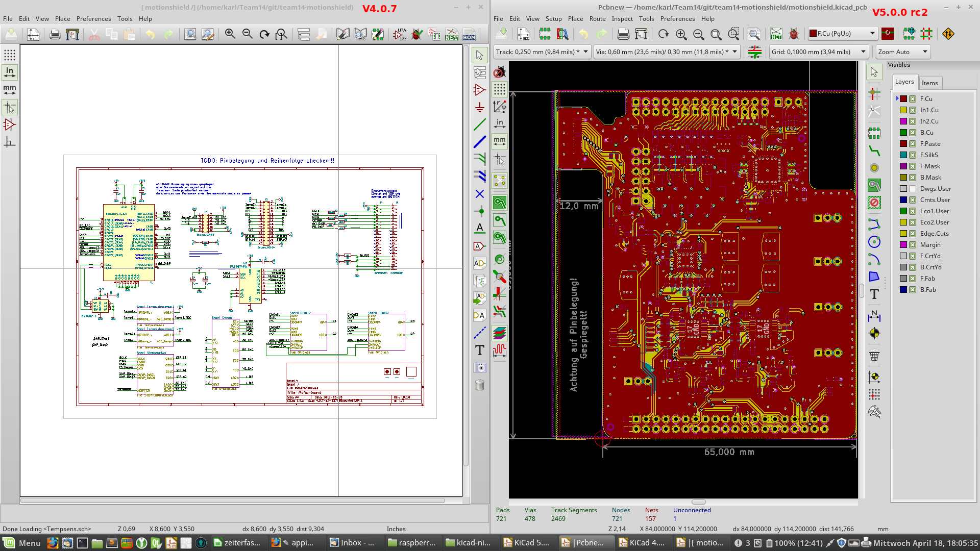
Task: Click the Generate netlist NET icon in Eeschema
Action: 452,34
